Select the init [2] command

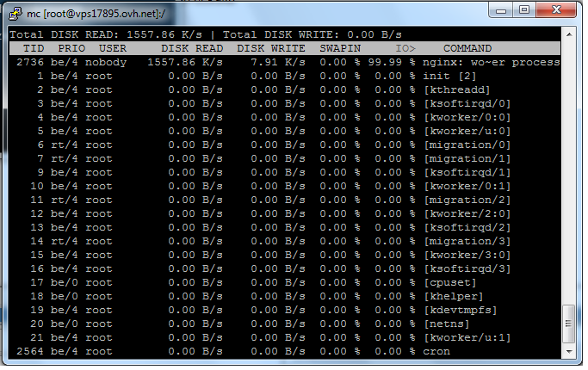pos(449,76)
